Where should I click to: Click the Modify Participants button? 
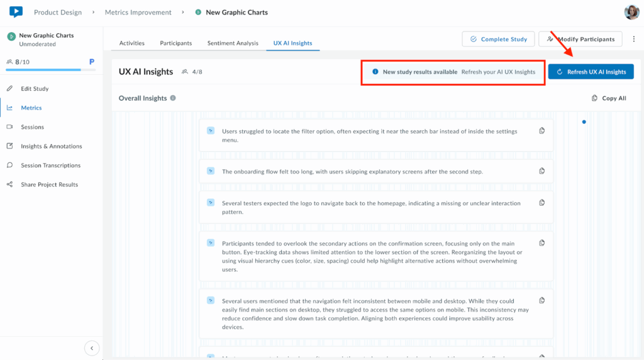coord(580,39)
